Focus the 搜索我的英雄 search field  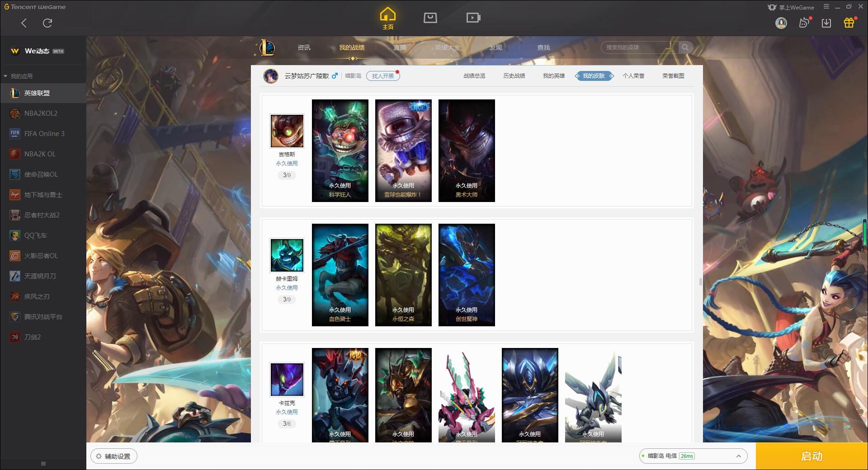pyautogui.click(x=640, y=47)
